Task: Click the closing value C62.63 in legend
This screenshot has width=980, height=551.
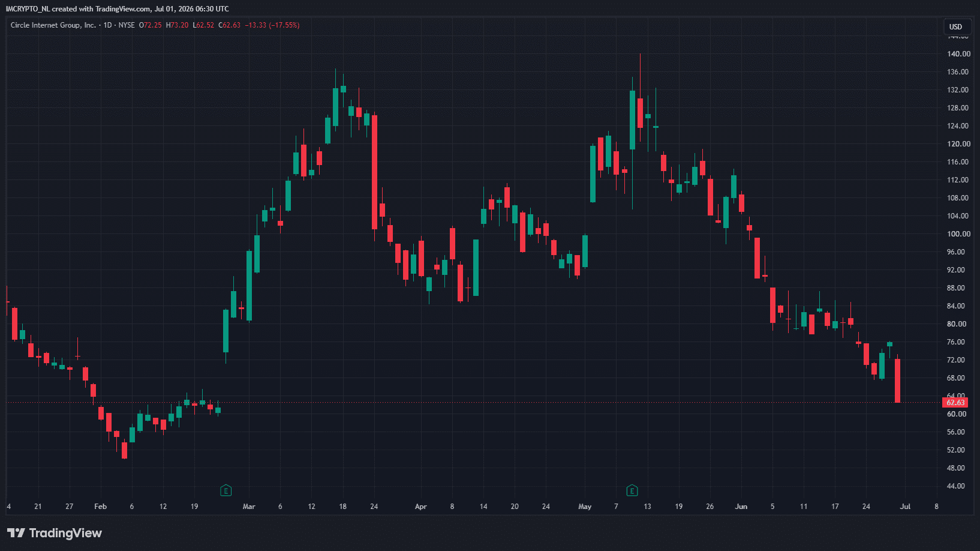Action: tap(230, 25)
